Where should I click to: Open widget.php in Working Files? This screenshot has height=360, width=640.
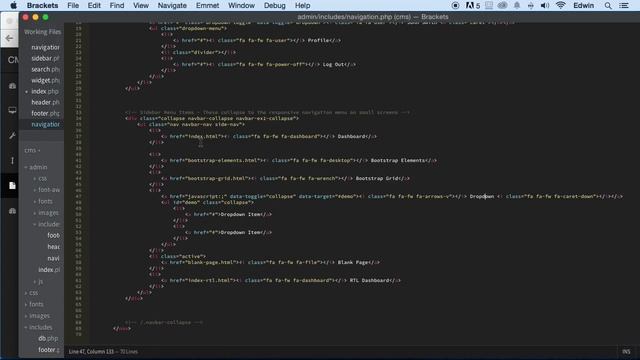[45, 80]
